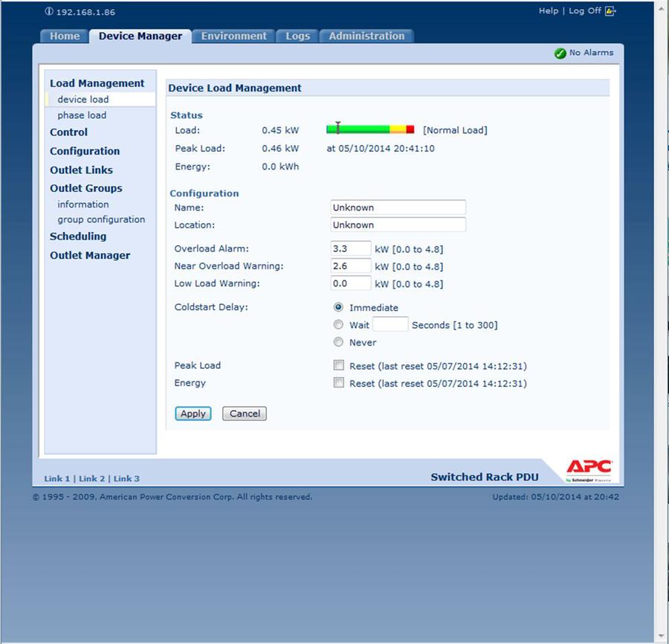Click the Apply button

click(193, 413)
